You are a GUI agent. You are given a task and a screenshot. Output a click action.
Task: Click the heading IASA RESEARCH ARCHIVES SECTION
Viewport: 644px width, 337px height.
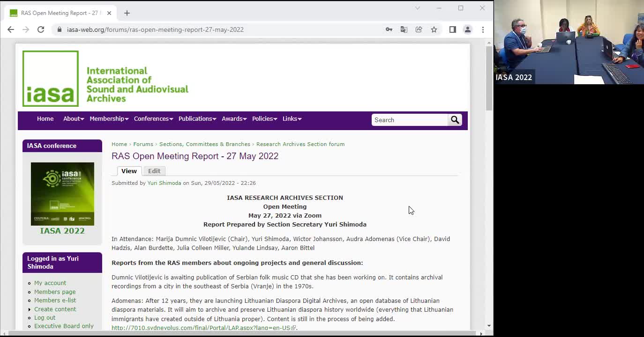coord(285,198)
